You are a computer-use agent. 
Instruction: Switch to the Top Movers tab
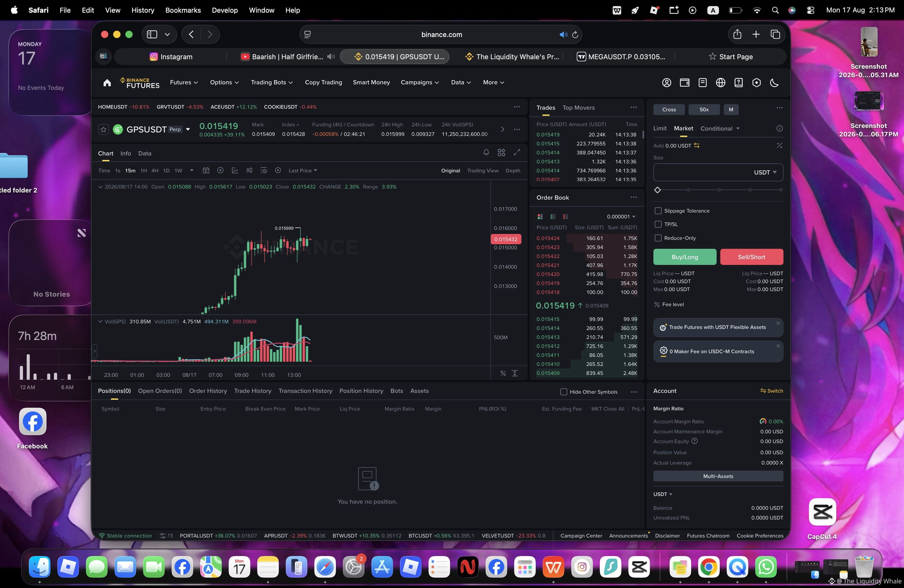coord(579,108)
